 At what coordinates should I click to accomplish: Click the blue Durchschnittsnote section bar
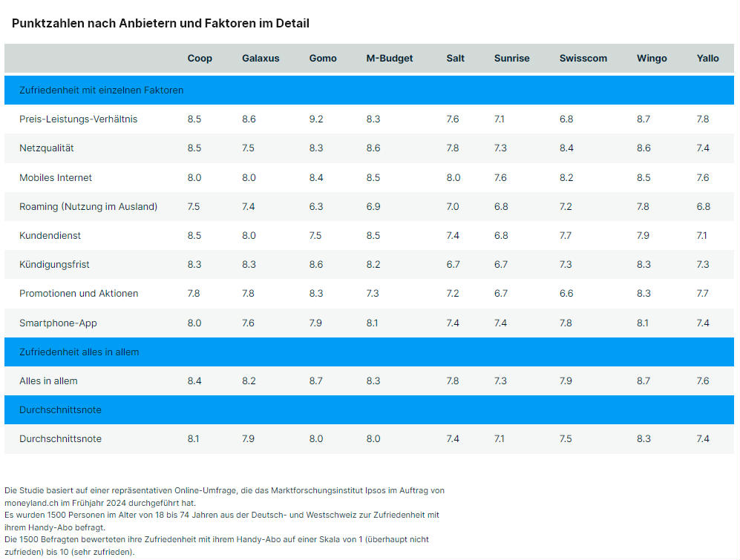tap(369, 409)
